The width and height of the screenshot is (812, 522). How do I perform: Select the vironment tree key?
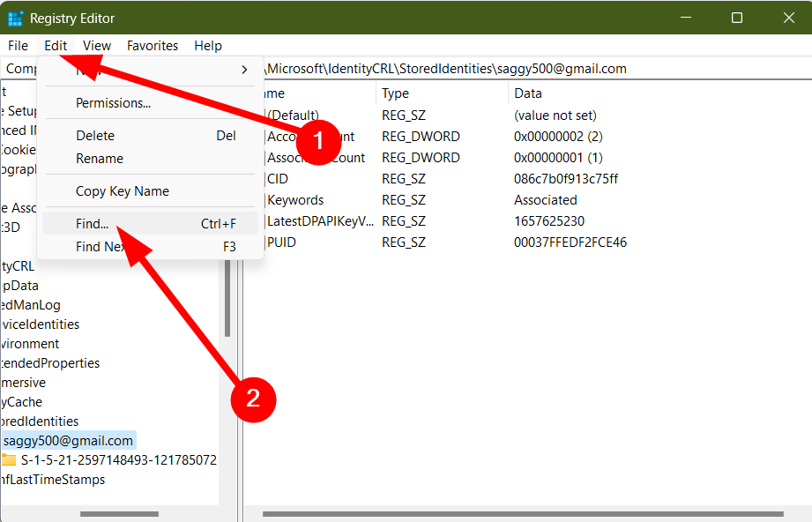pyautogui.click(x=30, y=344)
